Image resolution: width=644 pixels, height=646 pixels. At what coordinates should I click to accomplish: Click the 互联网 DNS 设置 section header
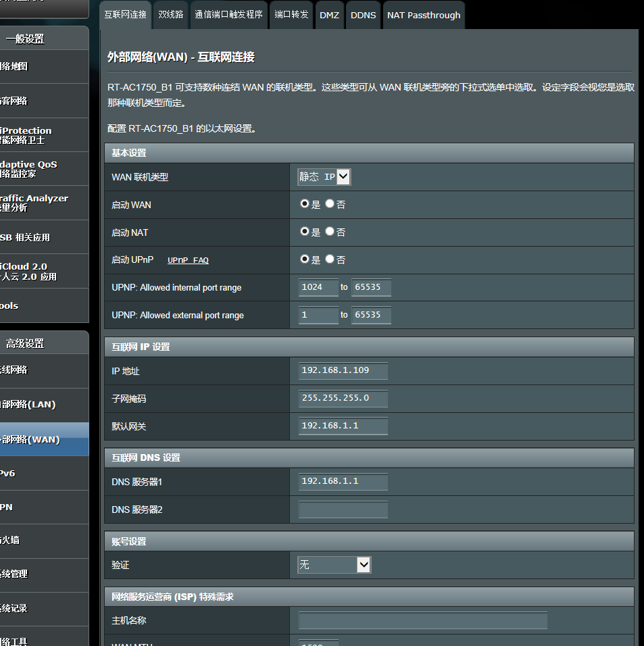pyautogui.click(x=369, y=457)
